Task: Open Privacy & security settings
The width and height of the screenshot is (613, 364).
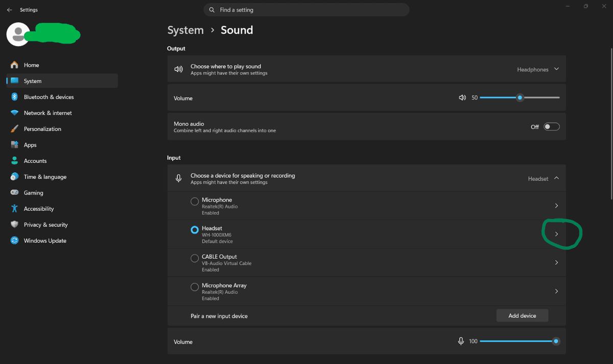Action: tap(62, 225)
